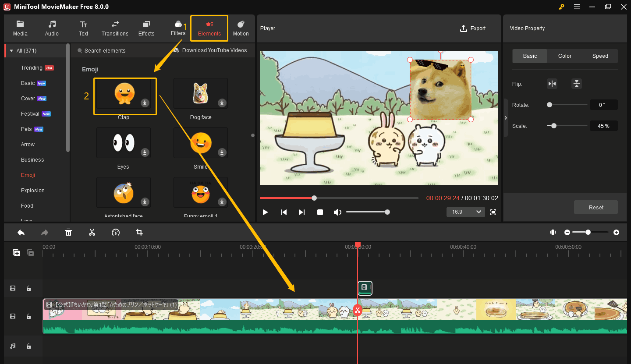Open the Motion tab
The height and width of the screenshot is (364, 631).
coord(241,28)
